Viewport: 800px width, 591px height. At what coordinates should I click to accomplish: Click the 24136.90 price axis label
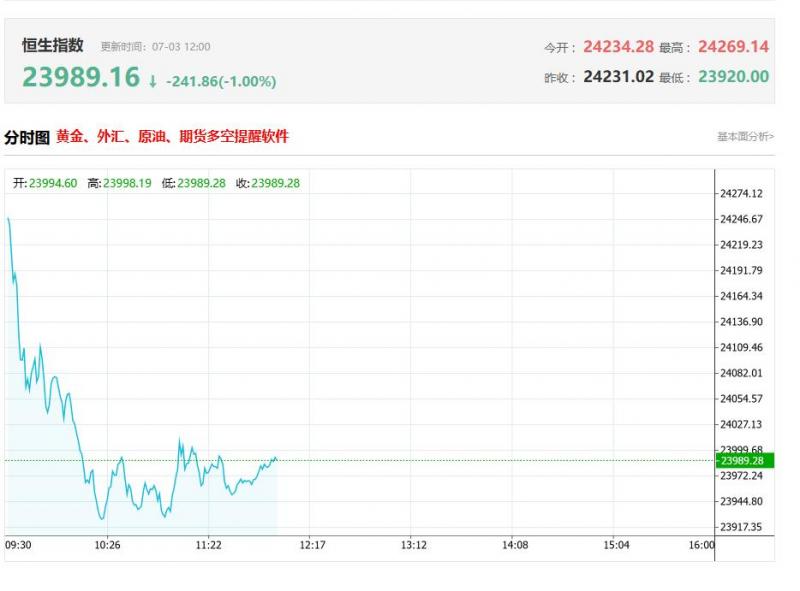click(741, 322)
